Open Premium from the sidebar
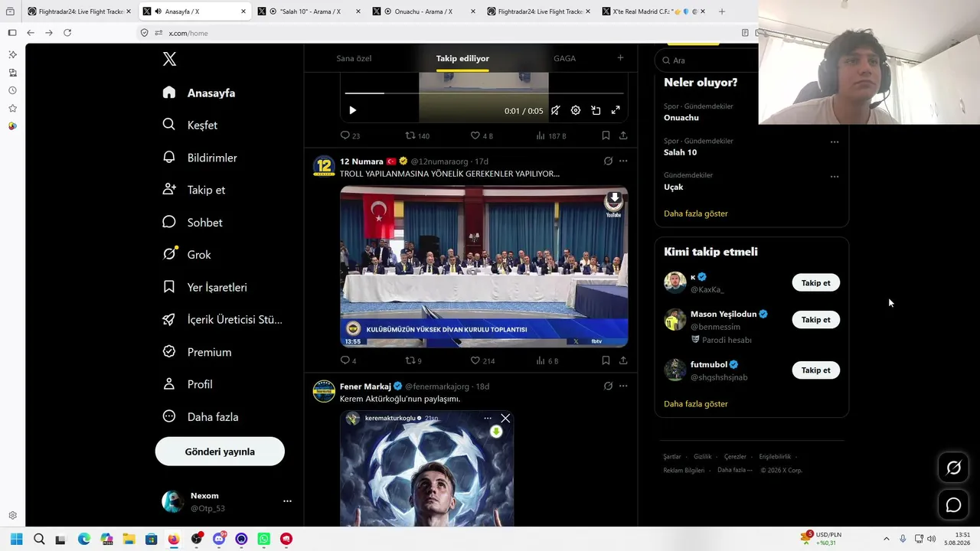 [x=198, y=352]
